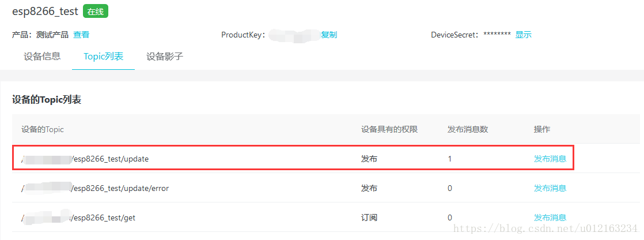The image size is (644, 240).
Task: Click the 设备的Topic column header
Action: [x=43, y=129]
